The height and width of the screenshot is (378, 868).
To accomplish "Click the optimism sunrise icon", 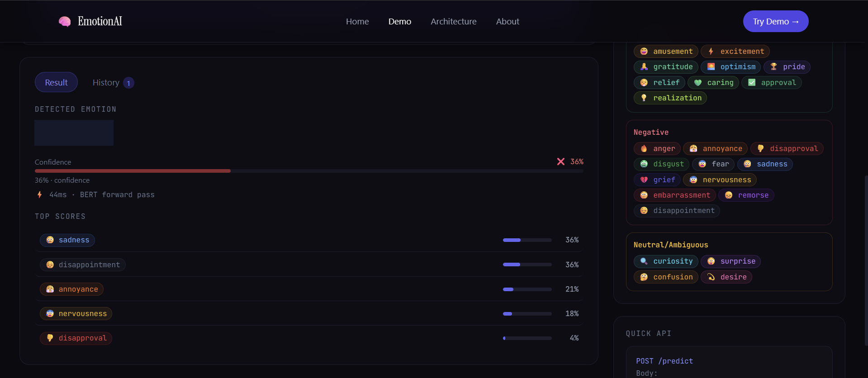I will (x=711, y=67).
